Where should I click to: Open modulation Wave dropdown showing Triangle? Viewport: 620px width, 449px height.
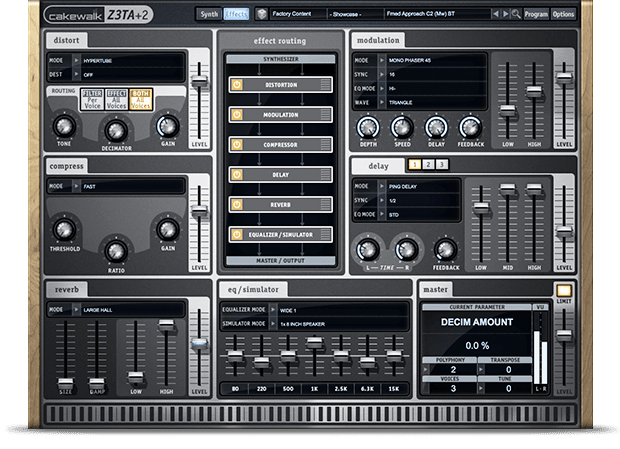click(420, 102)
